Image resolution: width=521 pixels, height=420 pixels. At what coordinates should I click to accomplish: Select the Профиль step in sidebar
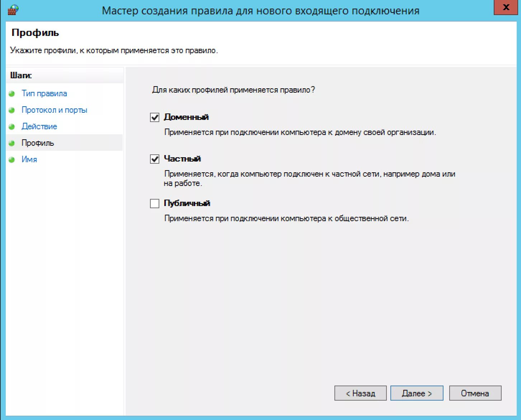click(38, 143)
